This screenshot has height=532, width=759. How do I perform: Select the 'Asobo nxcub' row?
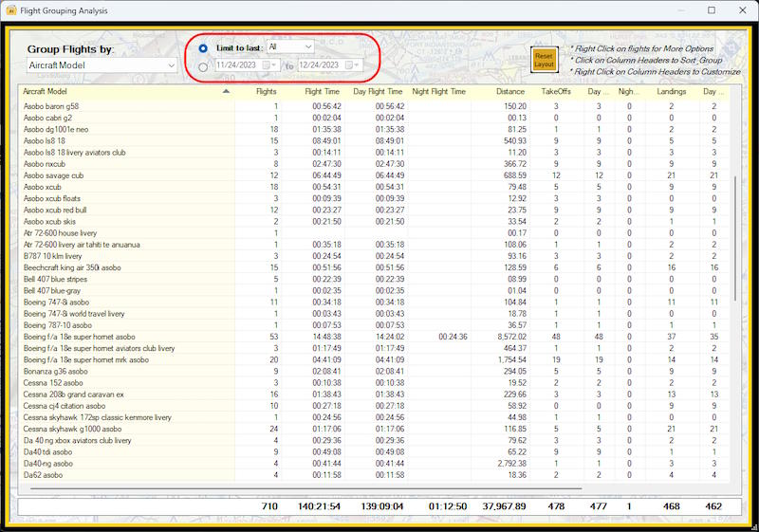[373, 164]
